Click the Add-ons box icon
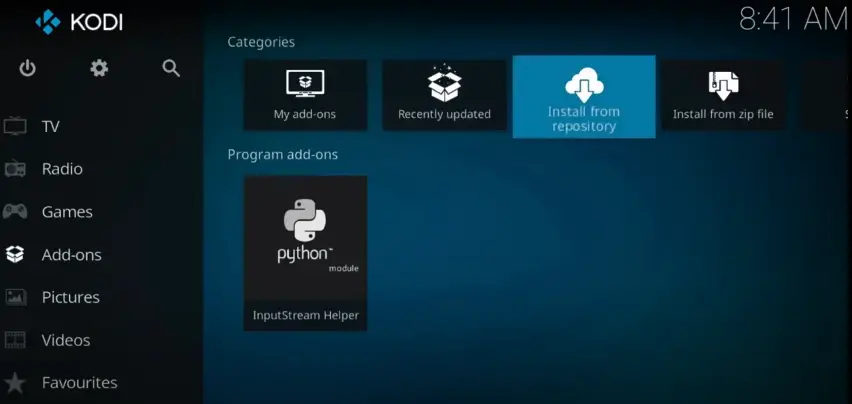 click(x=15, y=254)
